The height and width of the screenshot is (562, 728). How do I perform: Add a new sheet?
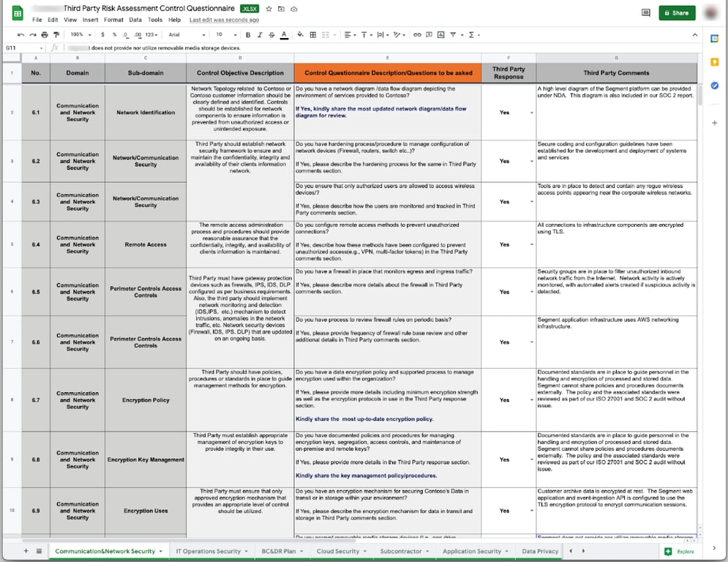(26, 551)
